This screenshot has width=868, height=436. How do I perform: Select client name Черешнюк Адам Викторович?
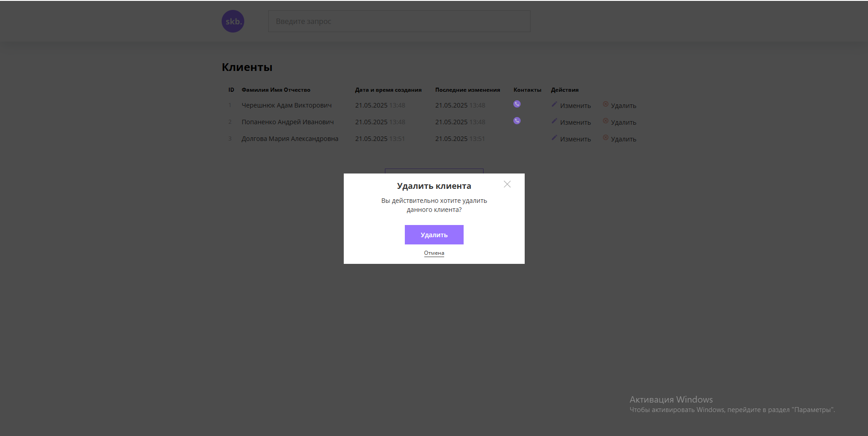286,105
